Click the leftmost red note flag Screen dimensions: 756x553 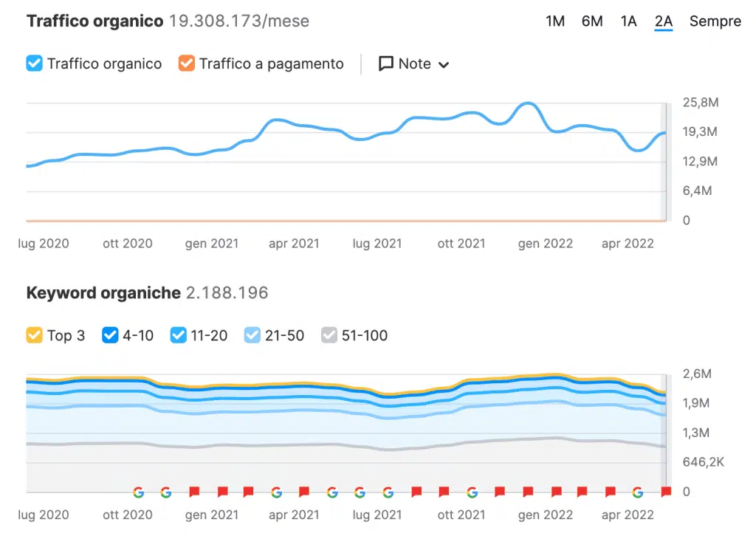[x=193, y=492]
